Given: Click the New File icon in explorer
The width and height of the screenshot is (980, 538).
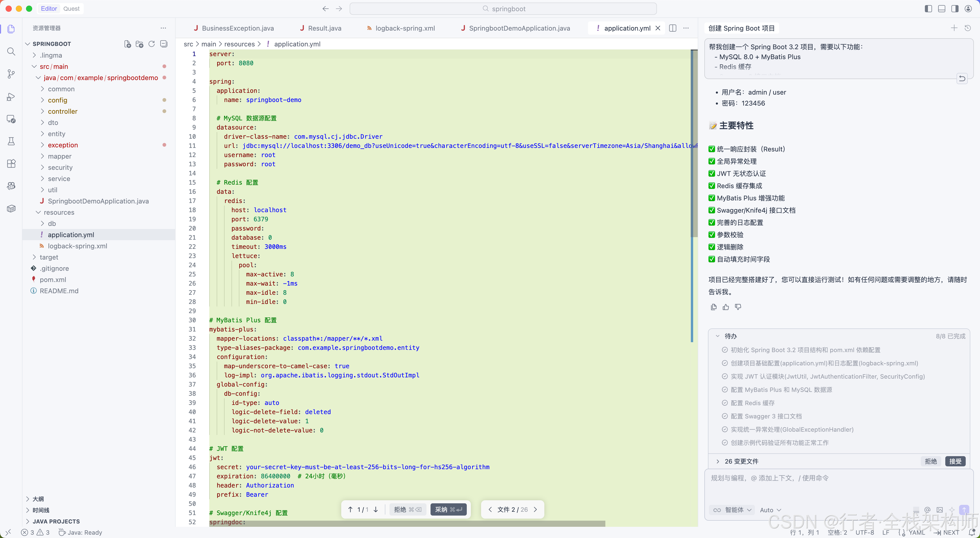Looking at the screenshot, I should coord(127,44).
